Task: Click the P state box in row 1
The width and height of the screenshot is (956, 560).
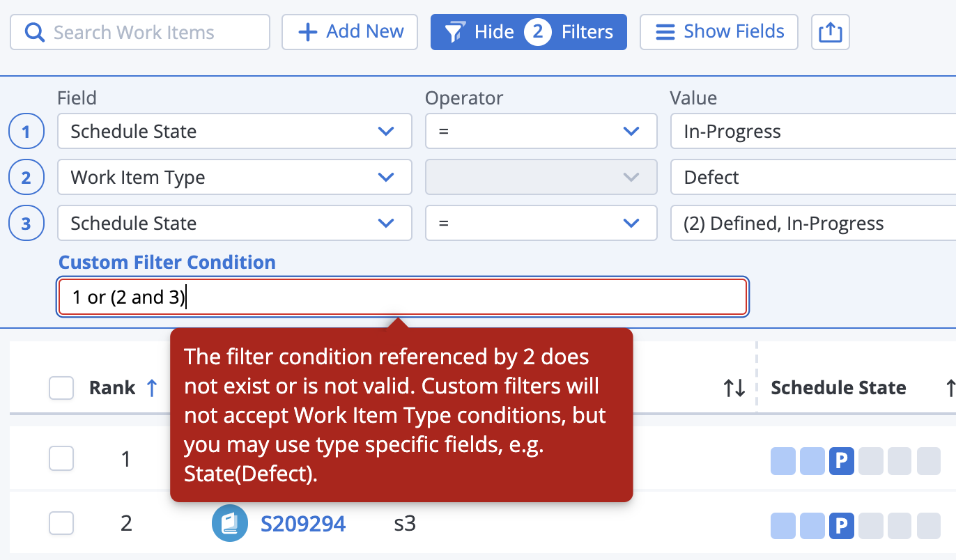Action: (841, 461)
